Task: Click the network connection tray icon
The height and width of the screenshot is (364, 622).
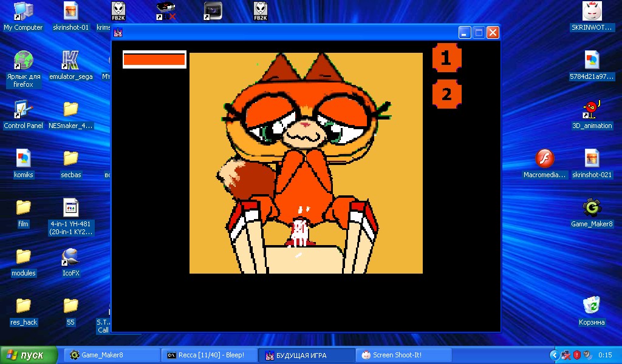Action: (566, 355)
